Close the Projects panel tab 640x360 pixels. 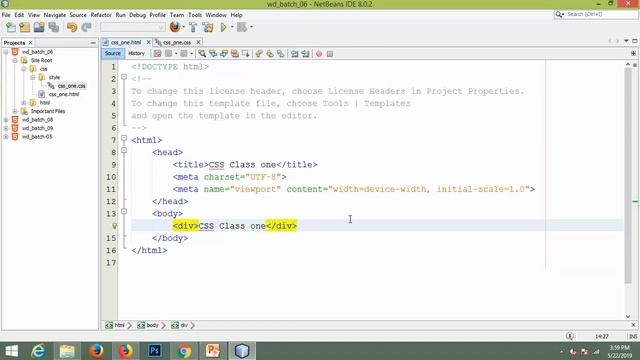(x=31, y=42)
